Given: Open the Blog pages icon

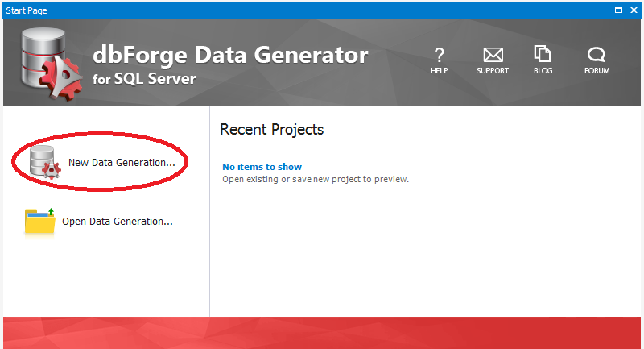Looking at the screenshot, I should tap(543, 54).
